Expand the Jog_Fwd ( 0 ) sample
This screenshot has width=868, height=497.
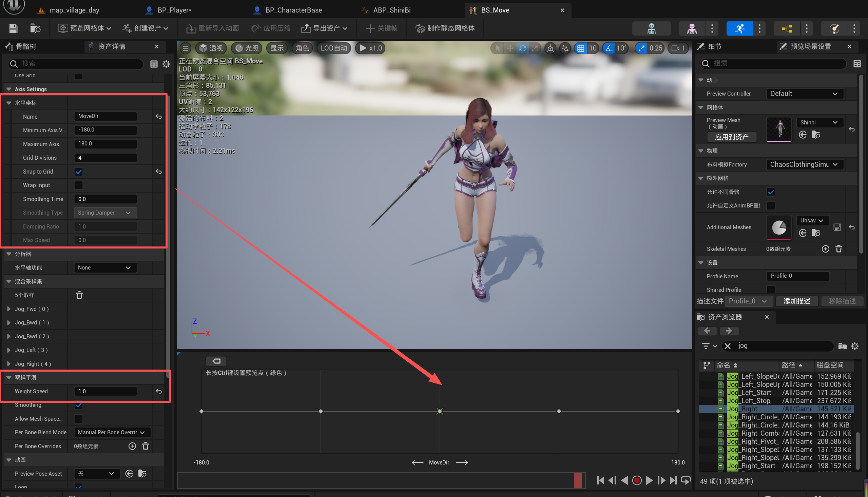point(9,309)
